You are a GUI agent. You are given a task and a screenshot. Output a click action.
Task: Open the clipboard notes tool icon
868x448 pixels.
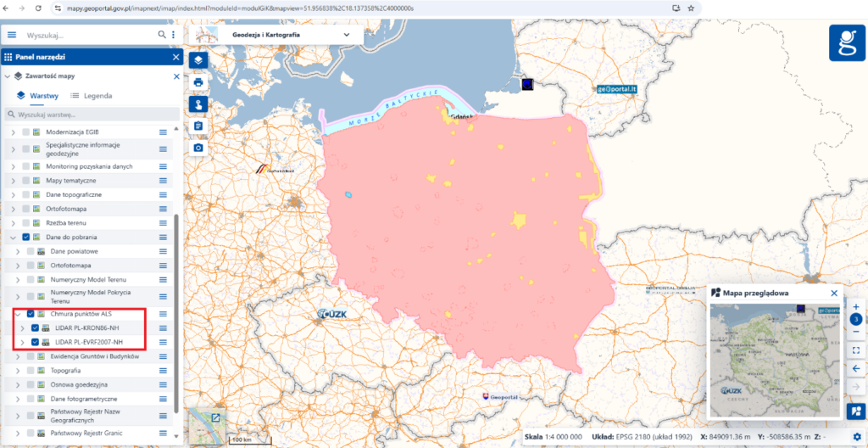198,126
